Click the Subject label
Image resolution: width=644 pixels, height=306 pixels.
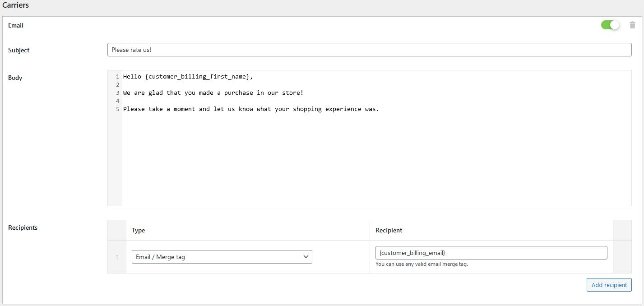click(x=19, y=50)
